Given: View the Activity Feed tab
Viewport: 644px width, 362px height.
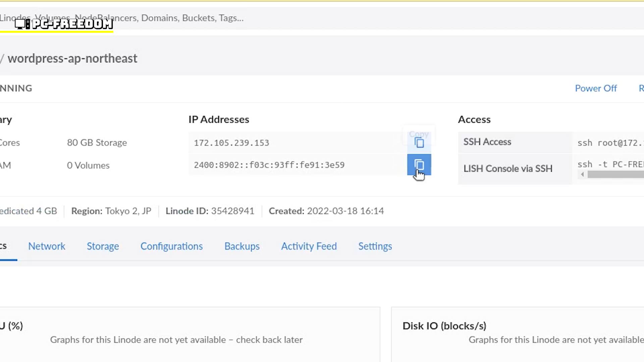Looking at the screenshot, I should pos(309,246).
